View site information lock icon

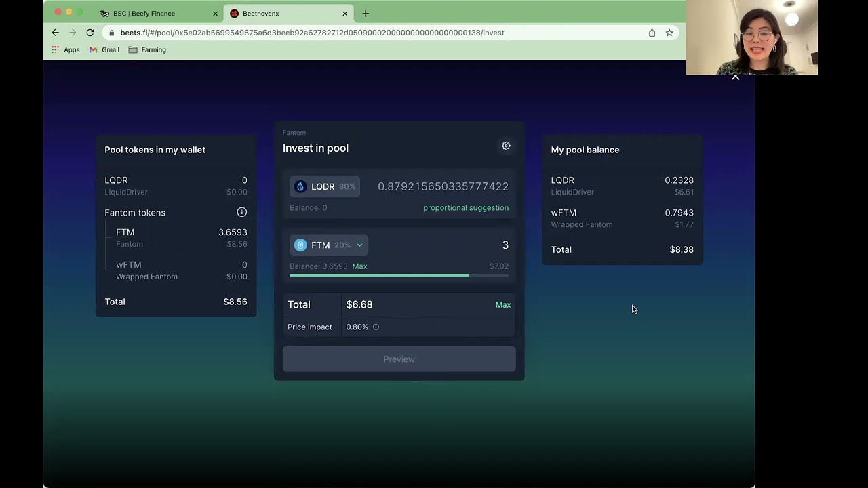(111, 33)
